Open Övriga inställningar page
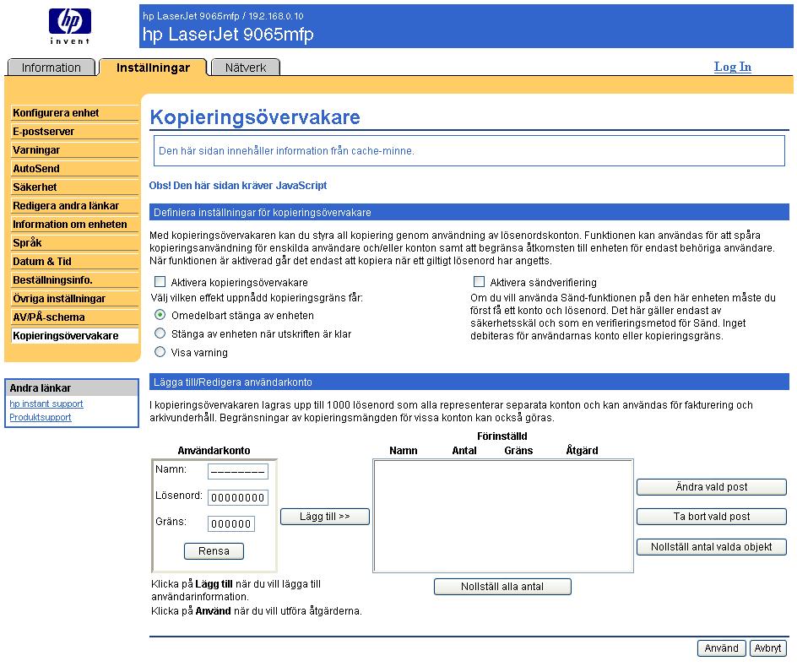The image size is (797, 672). pyautogui.click(x=74, y=298)
